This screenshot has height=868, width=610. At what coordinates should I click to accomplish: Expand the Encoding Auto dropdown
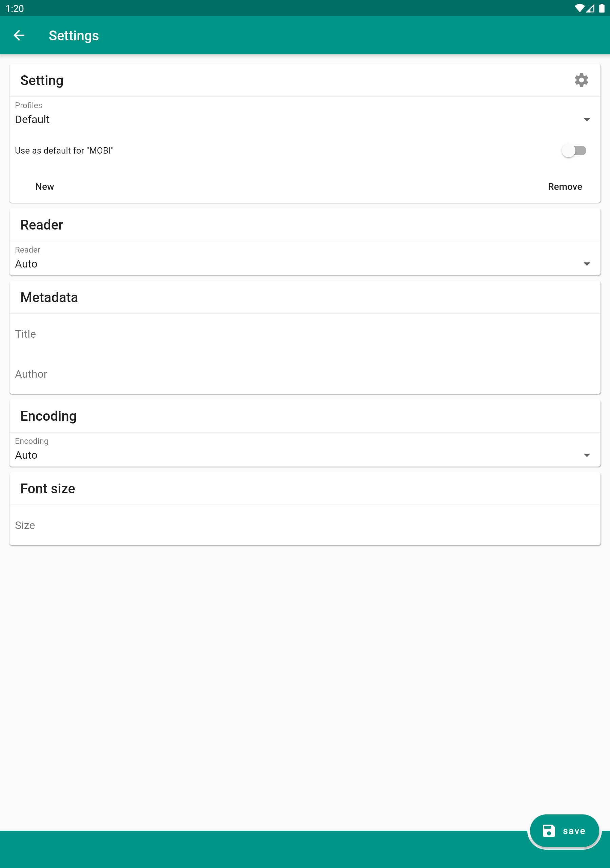pos(586,455)
